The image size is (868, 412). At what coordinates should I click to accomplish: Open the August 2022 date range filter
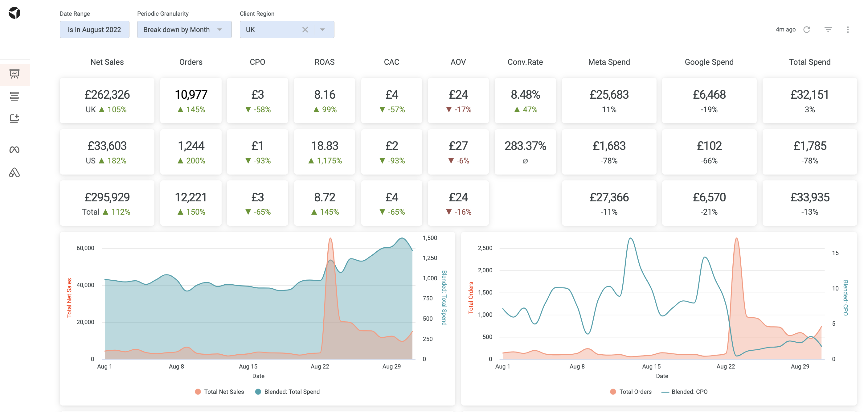[94, 30]
